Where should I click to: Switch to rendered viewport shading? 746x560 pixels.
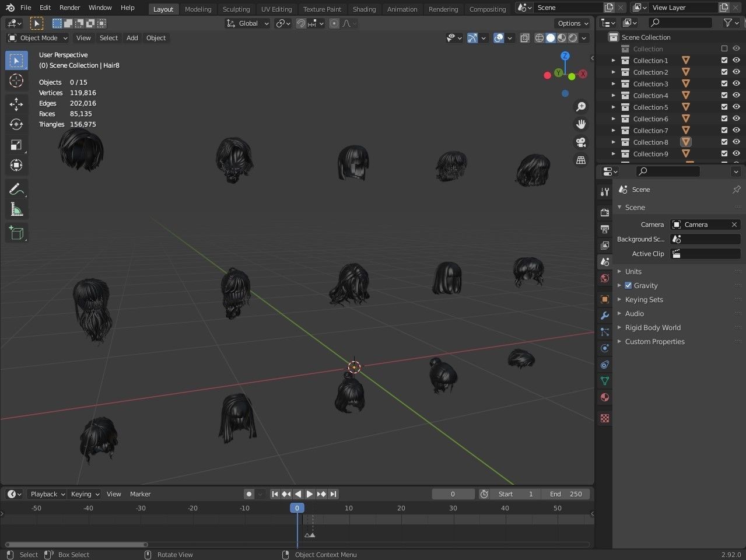click(x=573, y=38)
